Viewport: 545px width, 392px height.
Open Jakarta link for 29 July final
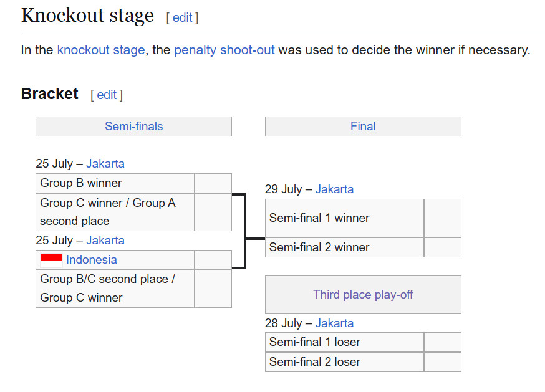(x=334, y=189)
